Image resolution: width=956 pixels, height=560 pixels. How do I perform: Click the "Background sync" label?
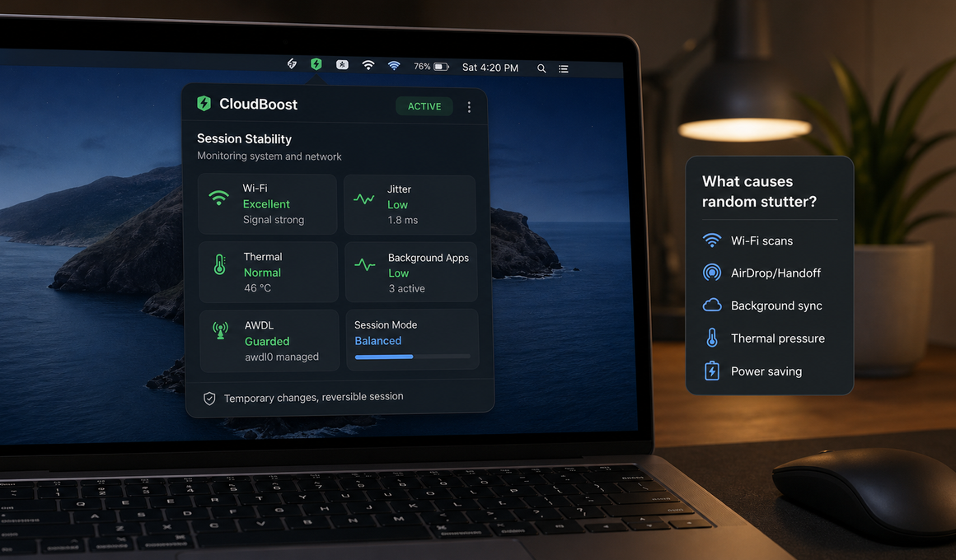(x=776, y=306)
